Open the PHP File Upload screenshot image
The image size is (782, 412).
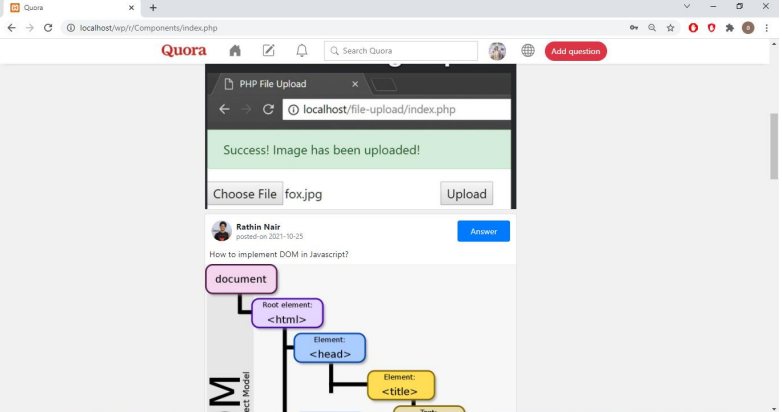(x=361, y=136)
